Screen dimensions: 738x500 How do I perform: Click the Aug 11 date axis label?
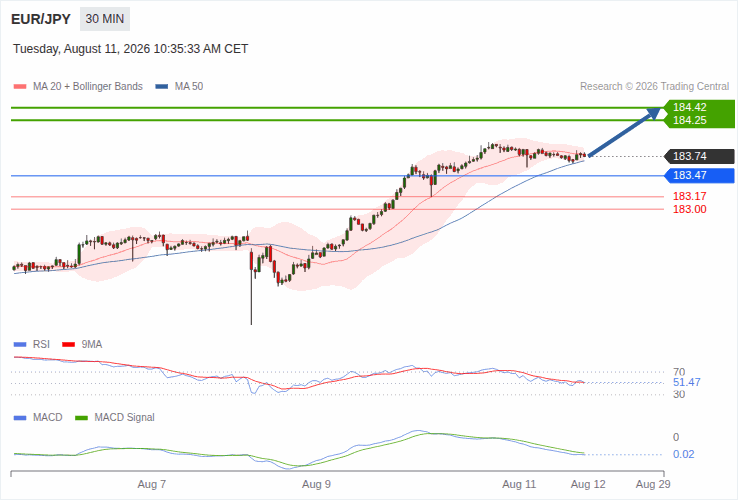[x=519, y=484]
